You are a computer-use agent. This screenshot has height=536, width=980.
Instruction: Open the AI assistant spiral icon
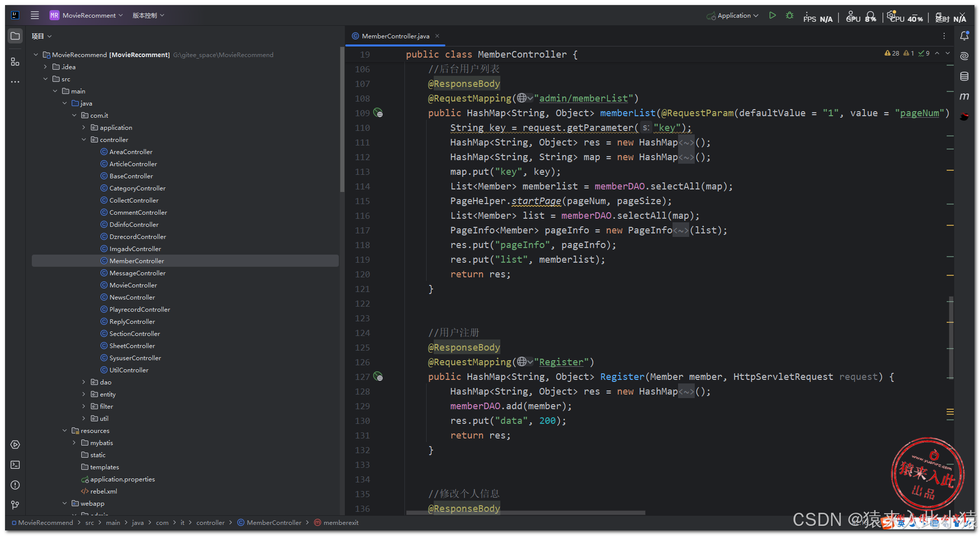[x=964, y=56]
